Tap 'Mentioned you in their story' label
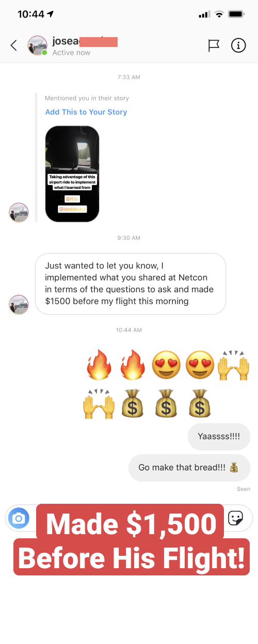The image size is (258, 644). point(87,98)
